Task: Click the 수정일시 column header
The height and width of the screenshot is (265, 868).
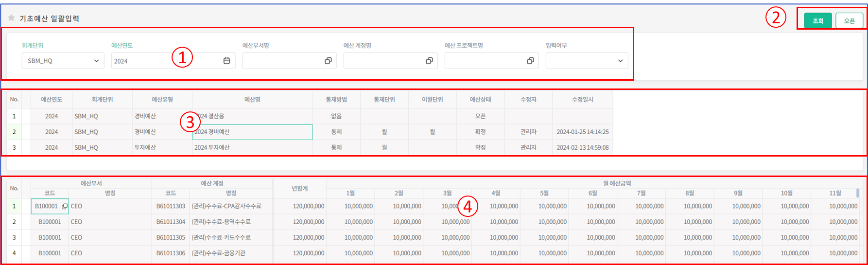Action: 582,99
